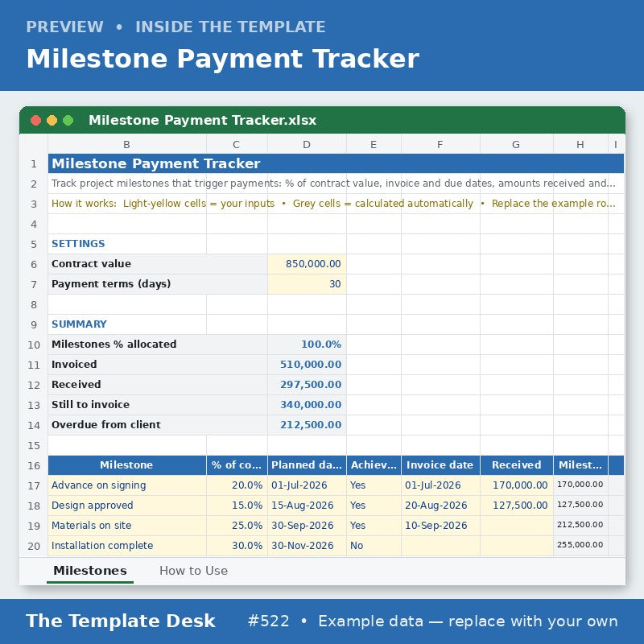Click the 'How it works' instruction row

click(x=336, y=204)
